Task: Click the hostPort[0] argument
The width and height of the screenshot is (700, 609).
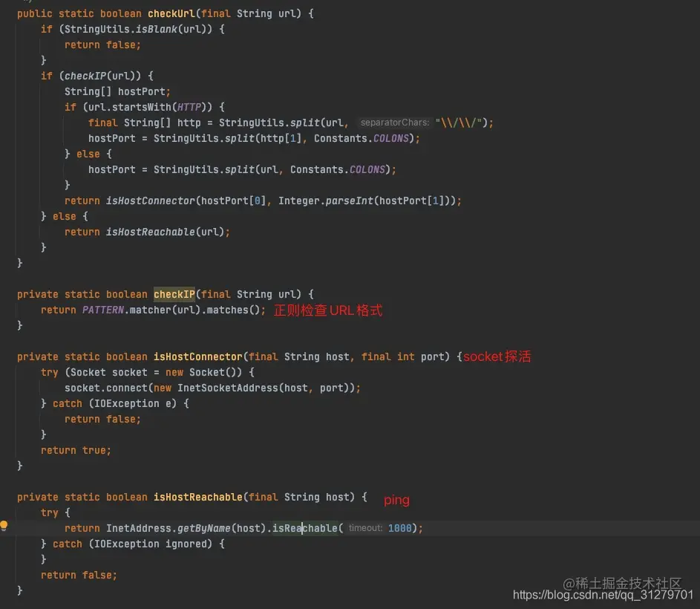Action: (x=234, y=201)
